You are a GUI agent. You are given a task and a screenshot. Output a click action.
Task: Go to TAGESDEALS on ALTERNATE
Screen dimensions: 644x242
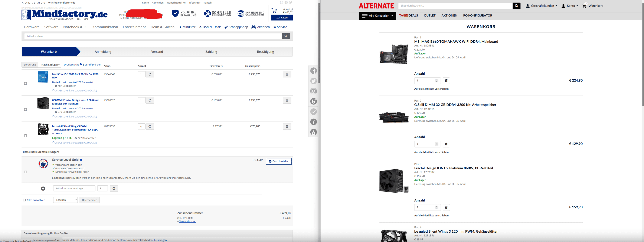(x=408, y=16)
